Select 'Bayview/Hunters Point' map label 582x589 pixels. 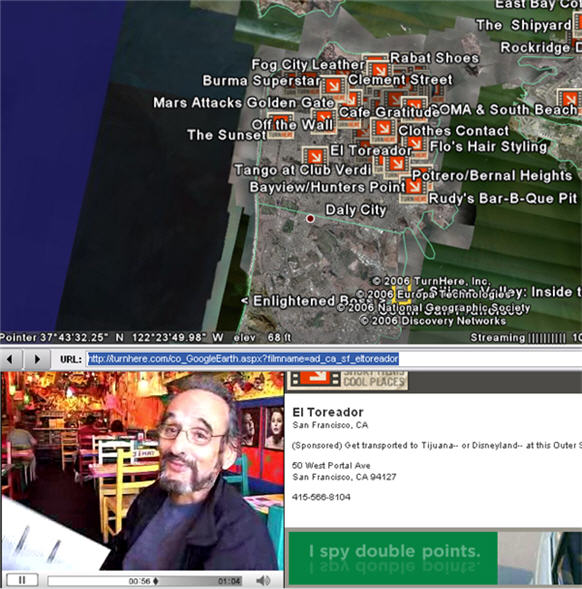tap(328, 187)
